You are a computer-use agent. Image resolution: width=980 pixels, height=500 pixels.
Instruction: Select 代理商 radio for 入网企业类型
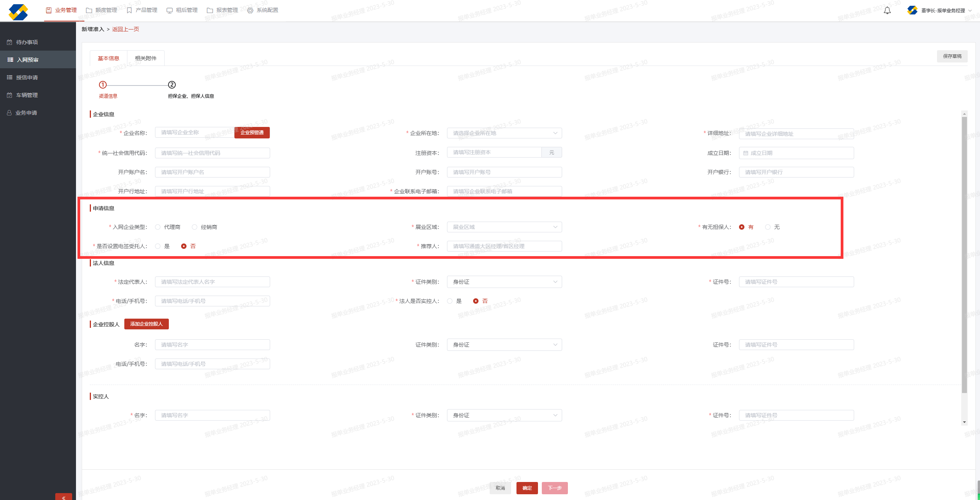[158, 227]
